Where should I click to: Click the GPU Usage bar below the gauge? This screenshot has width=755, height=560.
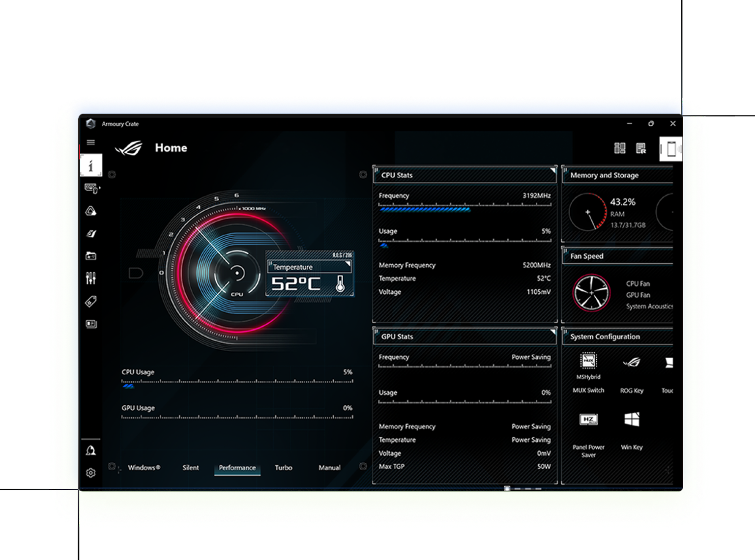pos(237,417)
